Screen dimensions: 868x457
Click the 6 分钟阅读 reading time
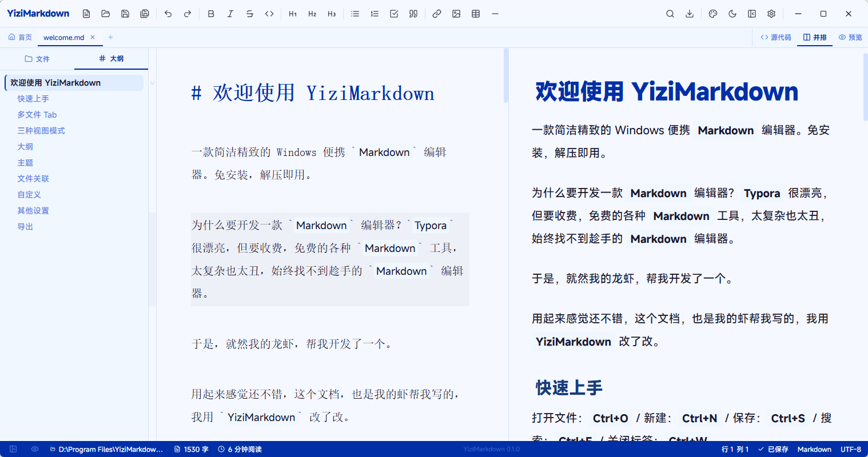(240, 449)
